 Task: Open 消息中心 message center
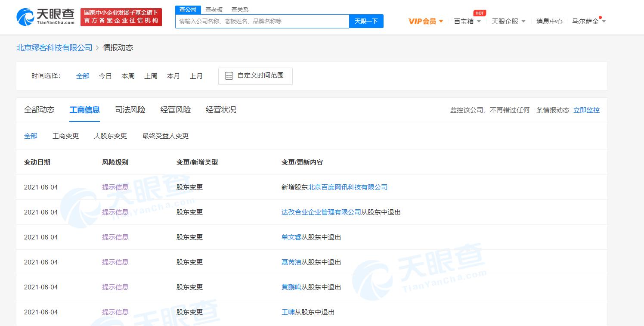pos(549,21)
